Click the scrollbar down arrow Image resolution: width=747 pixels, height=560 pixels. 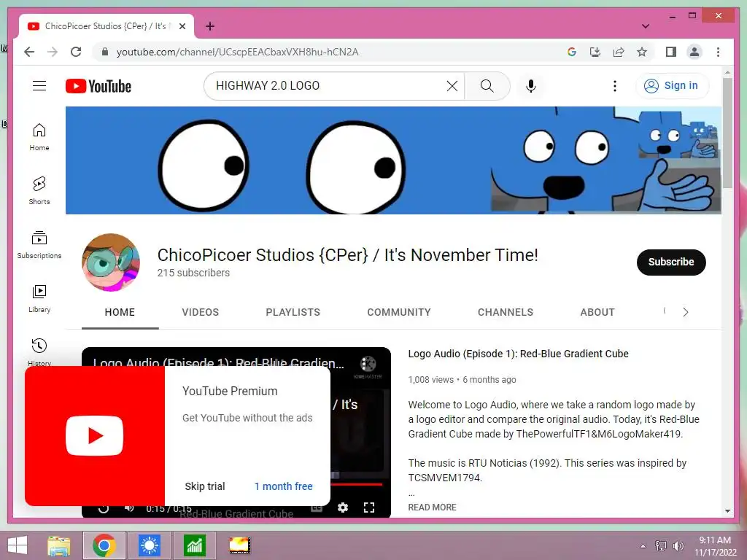pyautogui.click(x=727, y=511)
